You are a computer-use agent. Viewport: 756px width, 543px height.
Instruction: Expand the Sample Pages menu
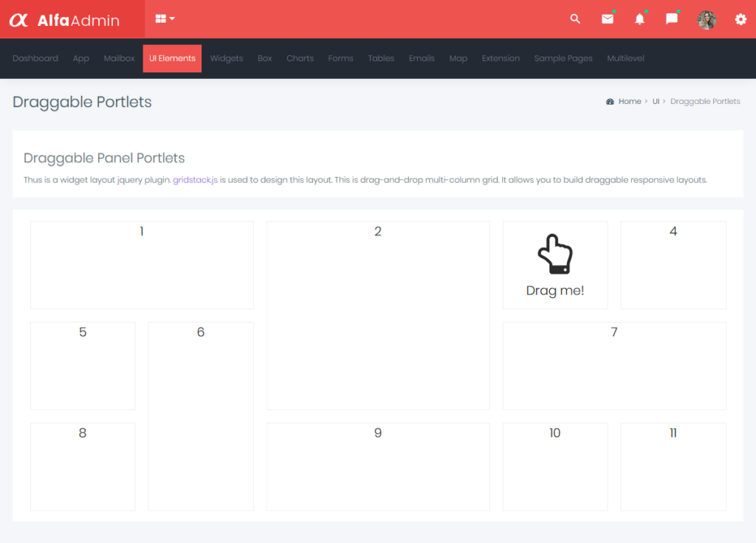click(x=563, y=58)
